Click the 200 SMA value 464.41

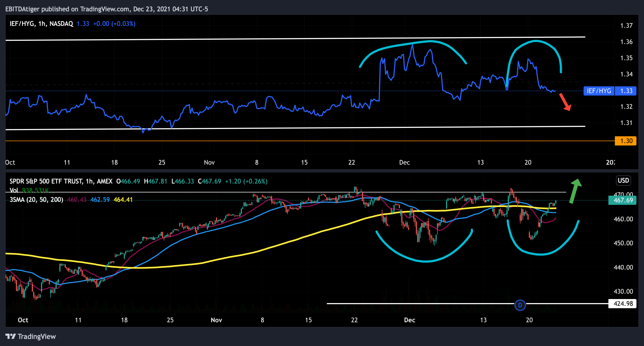(123, 200)
